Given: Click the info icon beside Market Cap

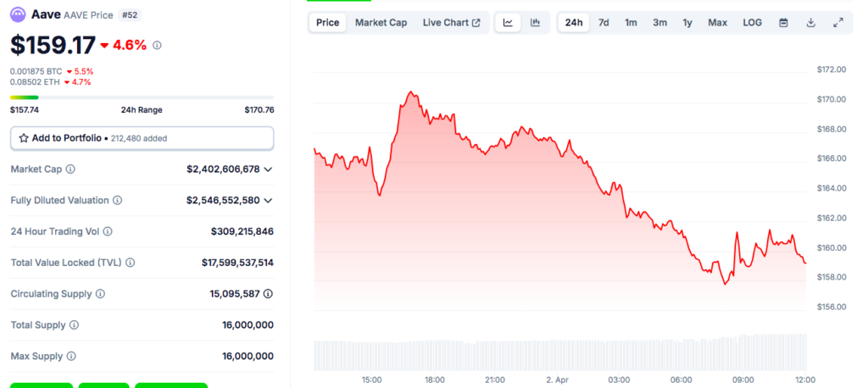Looking at the screenshot, I should point(70,169).
